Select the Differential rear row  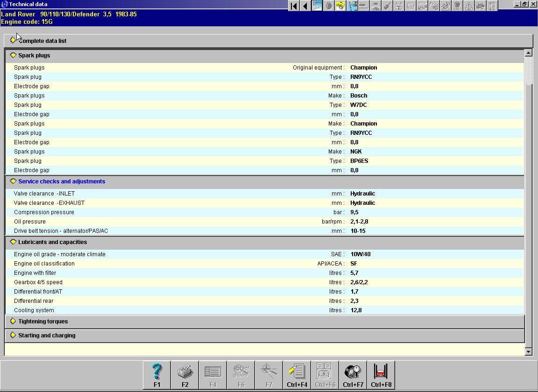point(265,301)
